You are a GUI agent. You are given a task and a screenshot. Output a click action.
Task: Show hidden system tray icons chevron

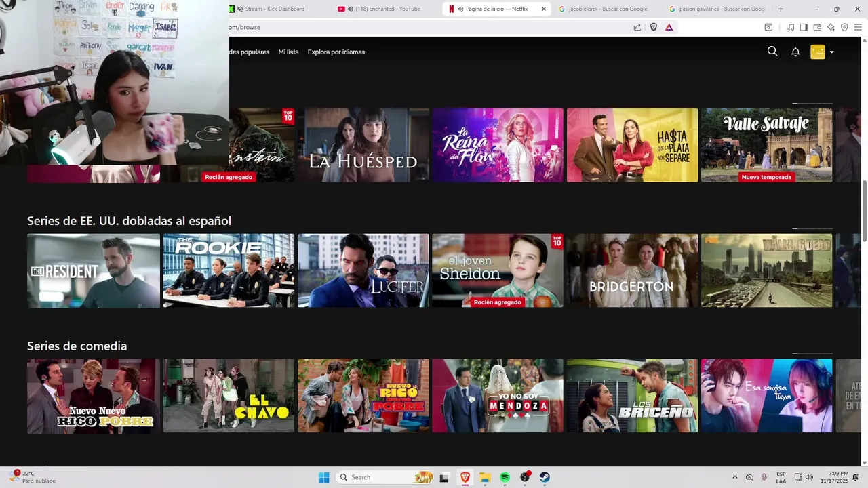coord(734,477)
